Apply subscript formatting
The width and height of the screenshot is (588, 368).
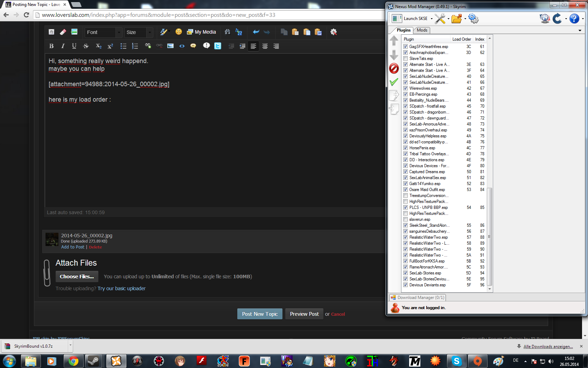coord(99,46)
